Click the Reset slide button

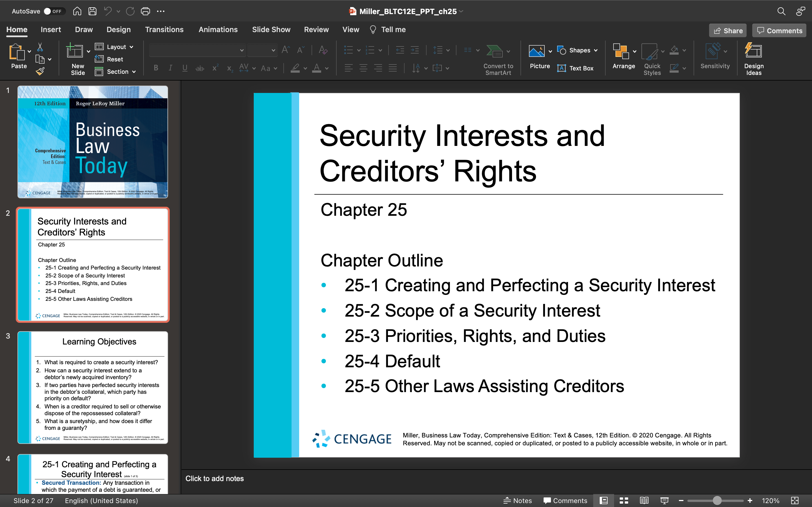tap(109, 59)
